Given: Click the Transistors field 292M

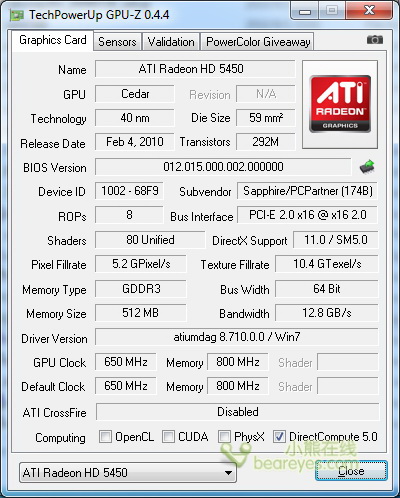Looking at the screenshot, I should (266, 142).
